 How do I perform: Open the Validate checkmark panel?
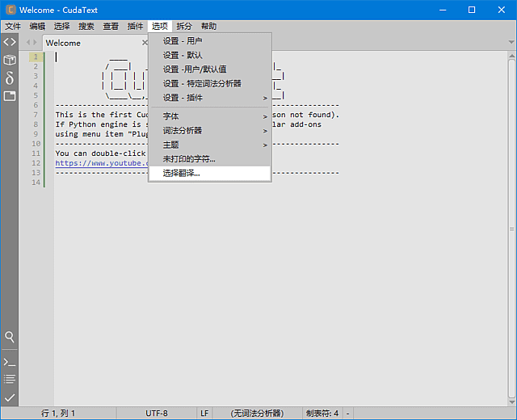9,397
